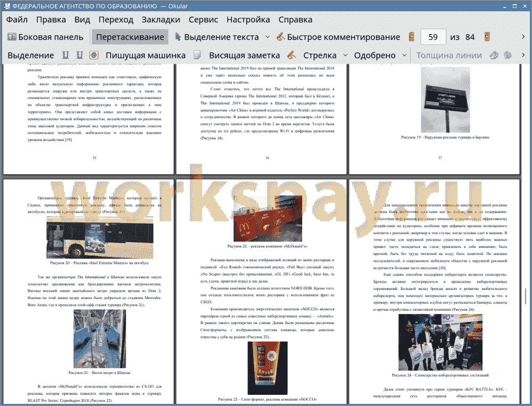Switch to the Выделение текста tool
Image resolution: width=532 pixels, height=406 pixels.
click(x=217, y=37)
